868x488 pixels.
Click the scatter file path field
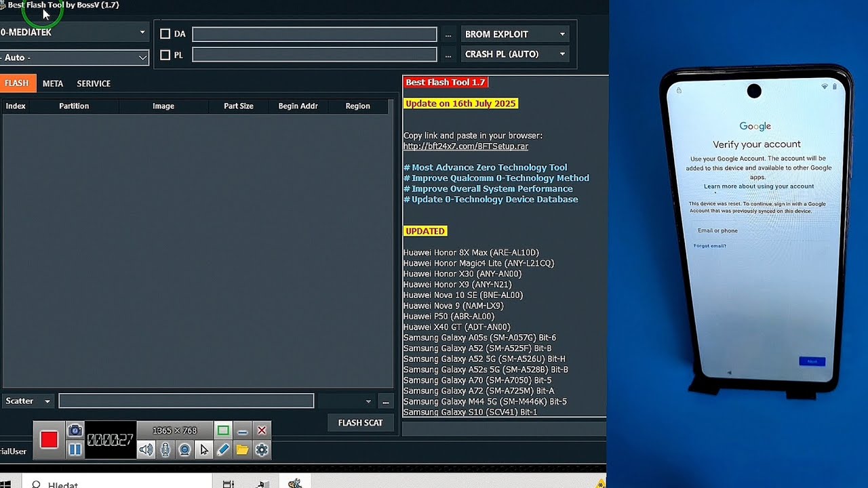pos(186,401)
